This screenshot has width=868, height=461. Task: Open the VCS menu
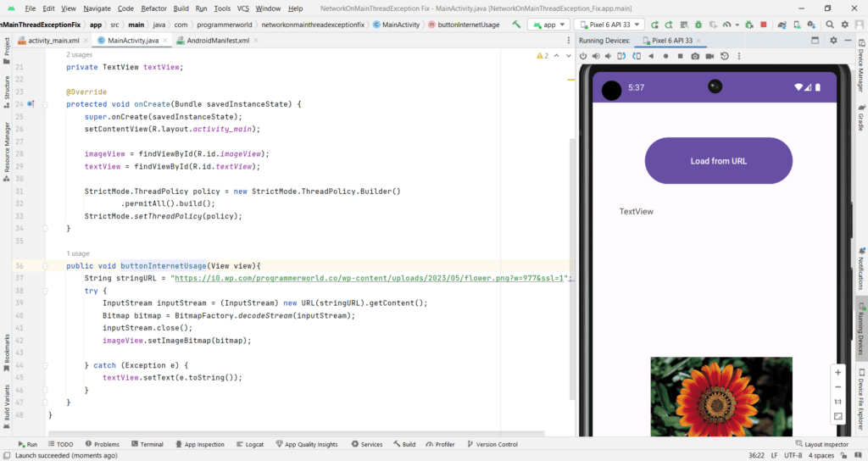pyautogui.click(x=243, y=8)
